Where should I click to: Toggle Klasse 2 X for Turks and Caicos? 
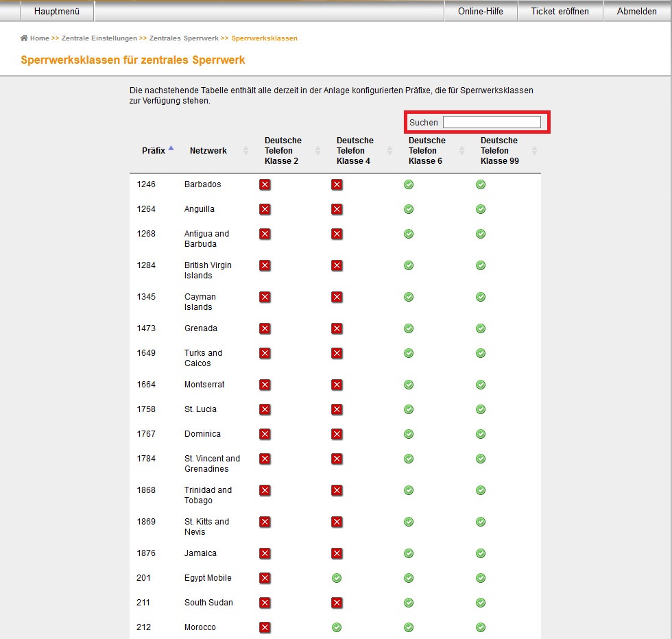[x=265, y=354]
